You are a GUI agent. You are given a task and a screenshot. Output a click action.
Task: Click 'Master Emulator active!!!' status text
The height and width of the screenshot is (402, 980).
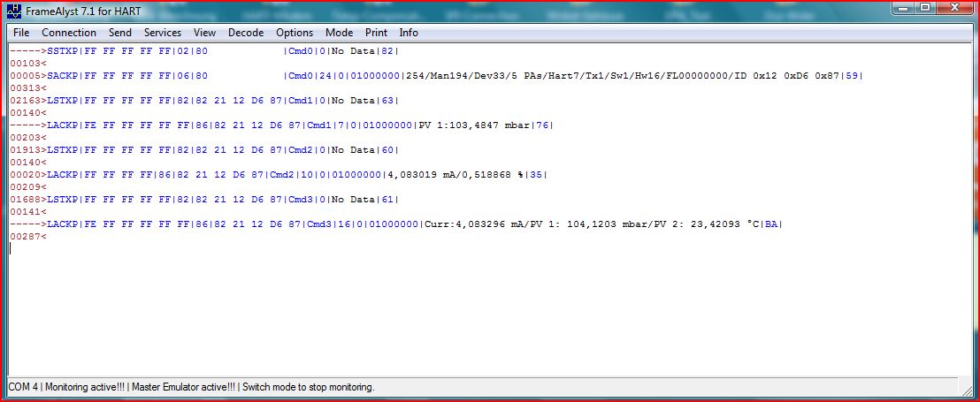(x=184, y=387)
